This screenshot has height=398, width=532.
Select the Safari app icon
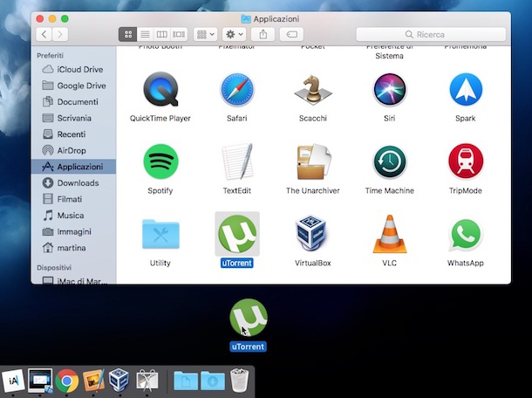pyautogui.click(x=237, y=90)
